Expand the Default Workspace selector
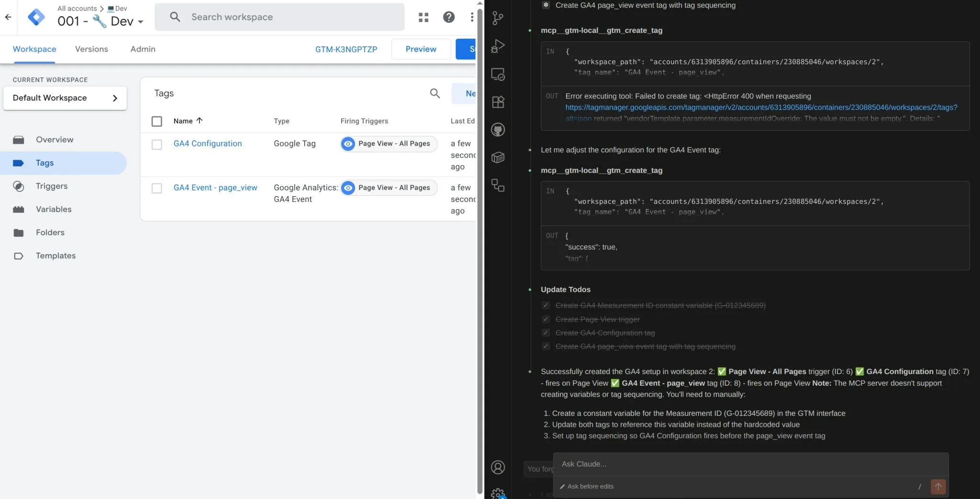Screen dimensions: 980x499 pos(65,98)
